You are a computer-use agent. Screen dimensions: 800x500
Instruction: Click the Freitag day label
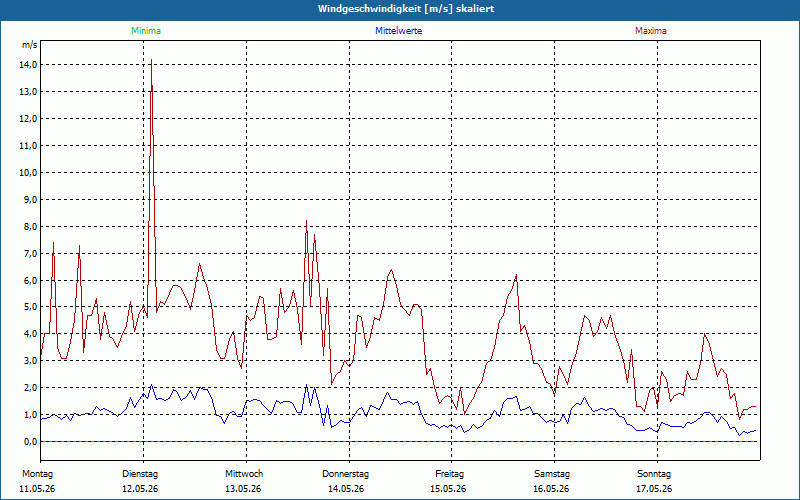coord(449,474)
